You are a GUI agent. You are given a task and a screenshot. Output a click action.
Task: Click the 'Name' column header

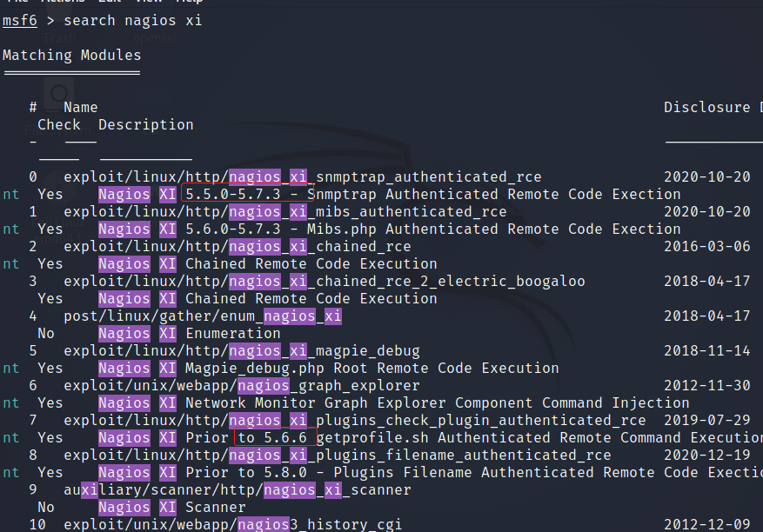[81, 107]
